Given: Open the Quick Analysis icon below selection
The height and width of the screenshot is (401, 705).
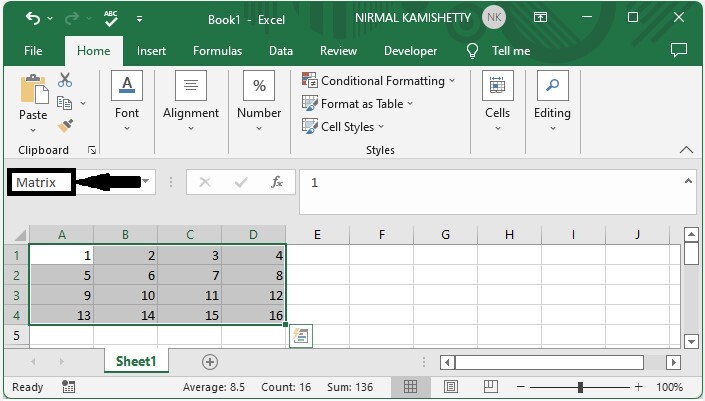Looking at the screenshot, I should [301, 336].
